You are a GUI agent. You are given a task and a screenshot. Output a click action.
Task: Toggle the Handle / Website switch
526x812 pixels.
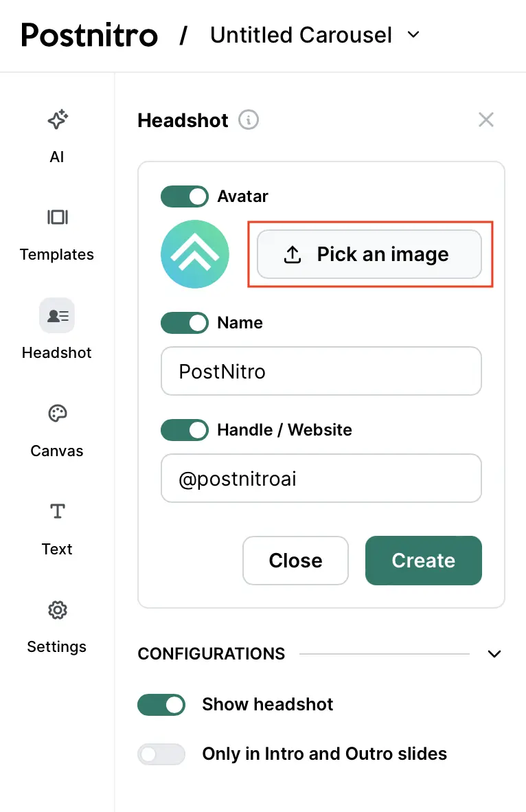pos(185,430)
